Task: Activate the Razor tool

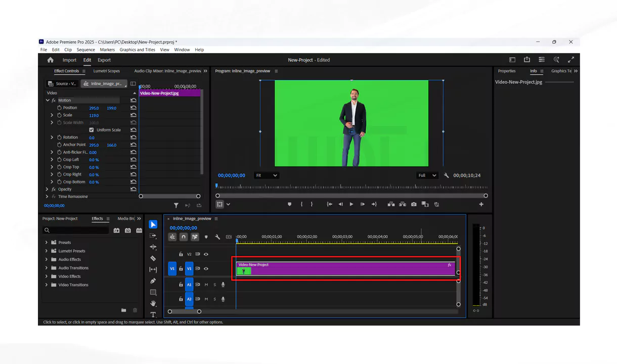Action: (x=153, y=258)
